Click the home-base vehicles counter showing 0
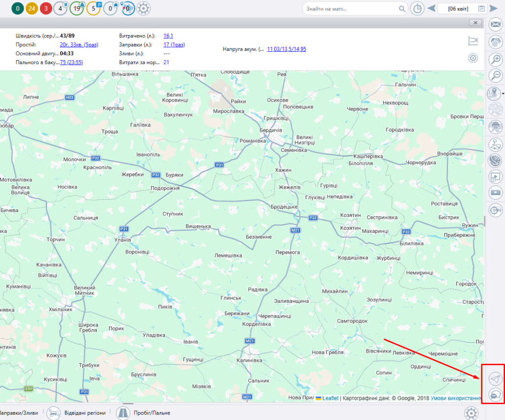The width and height of the screenshot is (505, 420). point(111,8)
